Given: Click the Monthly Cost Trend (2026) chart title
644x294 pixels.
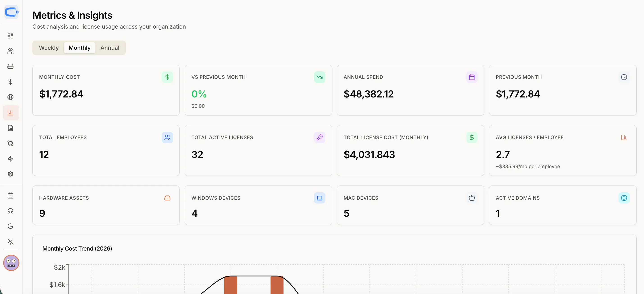Looking at the screenshot, I should 77,249.
